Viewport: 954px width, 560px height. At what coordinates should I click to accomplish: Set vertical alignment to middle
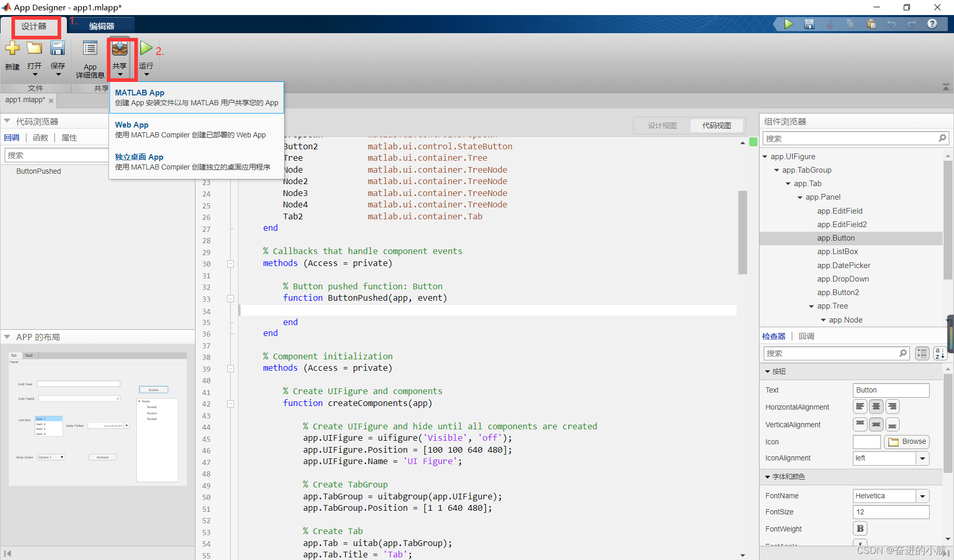876,424
